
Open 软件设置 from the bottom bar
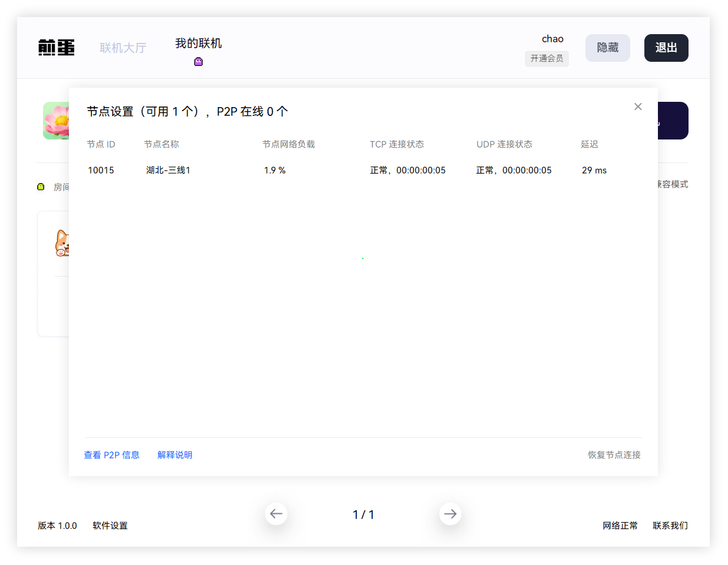point(110,526)
